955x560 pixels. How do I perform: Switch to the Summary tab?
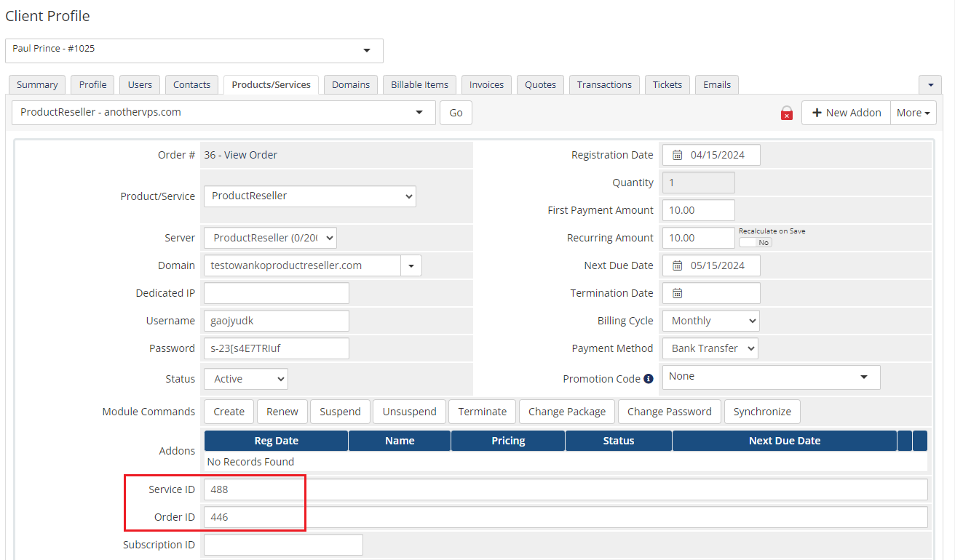click(x=37, y=84)
